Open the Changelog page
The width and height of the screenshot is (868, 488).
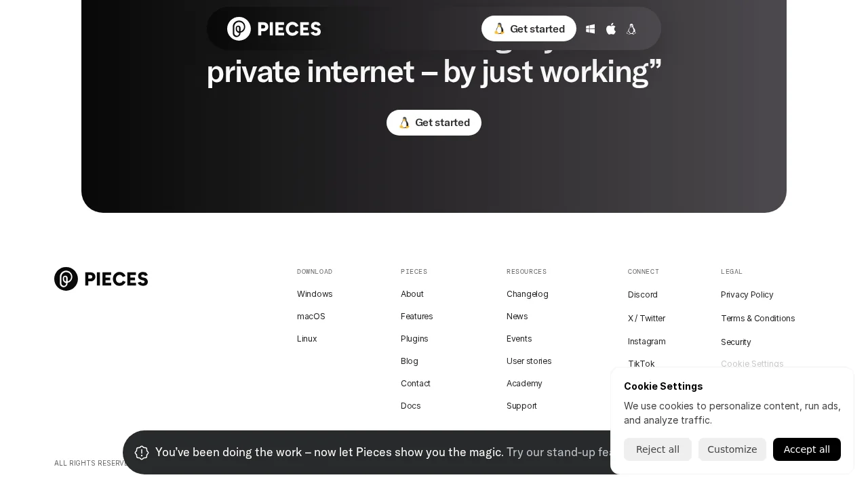click(527, 293)
